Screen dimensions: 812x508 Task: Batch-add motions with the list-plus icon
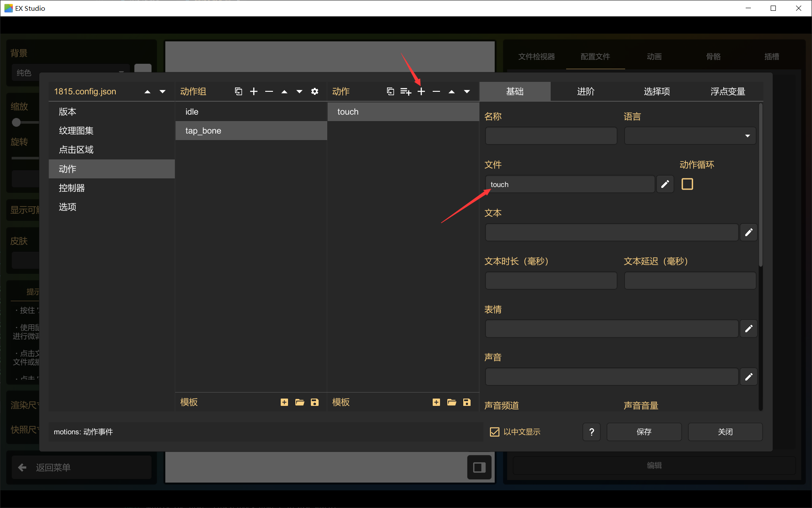(x=406, y=91)
